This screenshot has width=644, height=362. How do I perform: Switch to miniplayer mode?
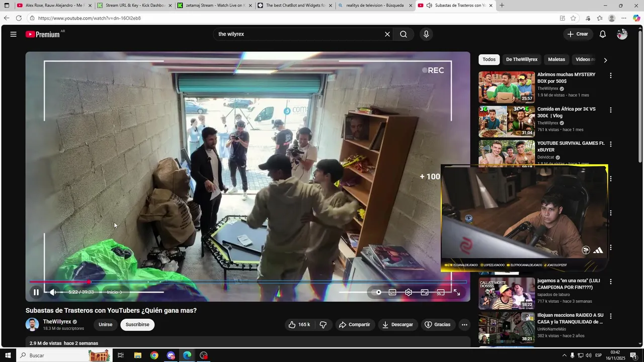(425, 292)
